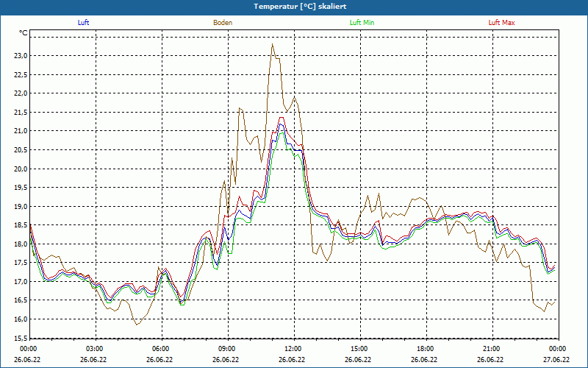Click the 23,0 y-axis label

(x=21, y=56)
